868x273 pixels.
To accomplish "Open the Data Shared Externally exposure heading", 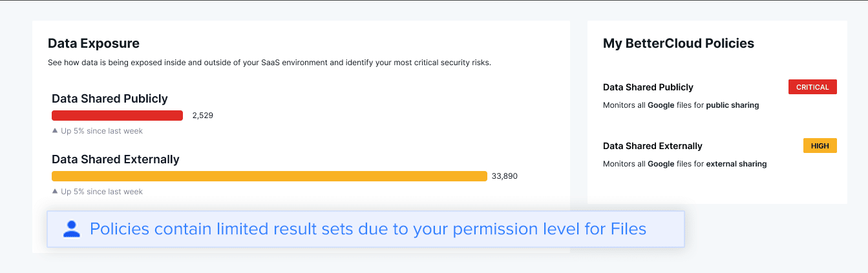I will coord(116,159).
